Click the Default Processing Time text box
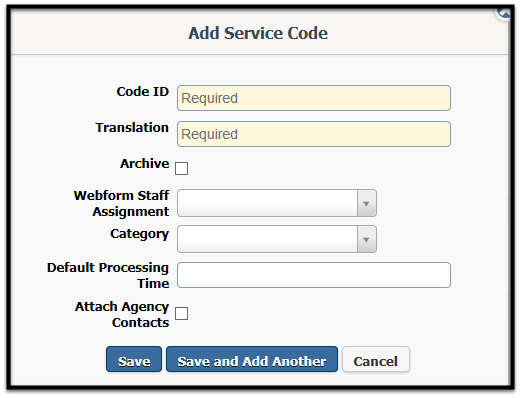Viewport: 521px width, 398px height. [x=314, y=275]
